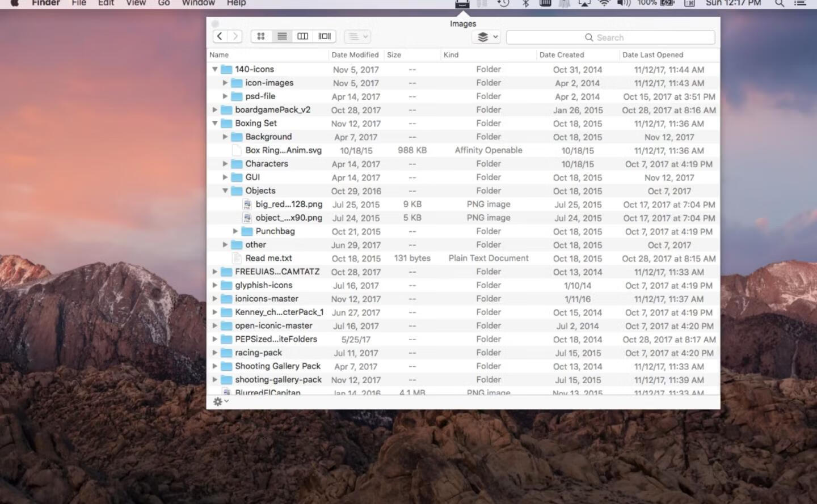Click the Affinity Openable kind cell
Image resolution: width=817 pixels, height=504 pixels.
(488, 150)
